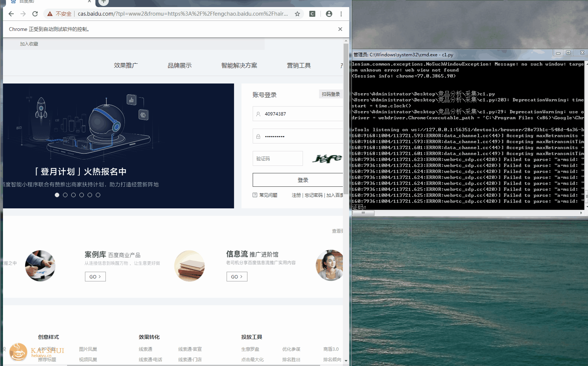Image resolution: width=588 pixels, height=366 pixels.
Task: Click the 登录 login button
Action: [x=298, y=180]
